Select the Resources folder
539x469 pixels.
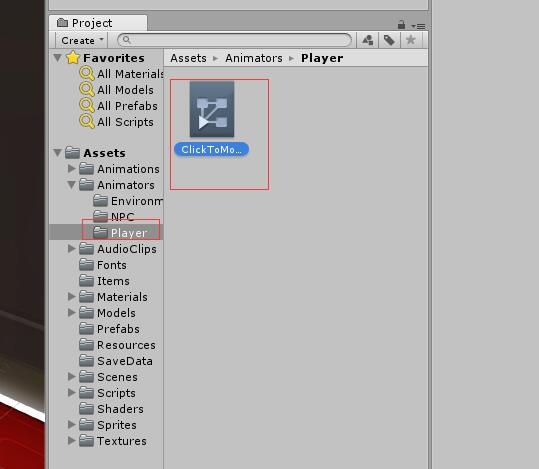117,345
